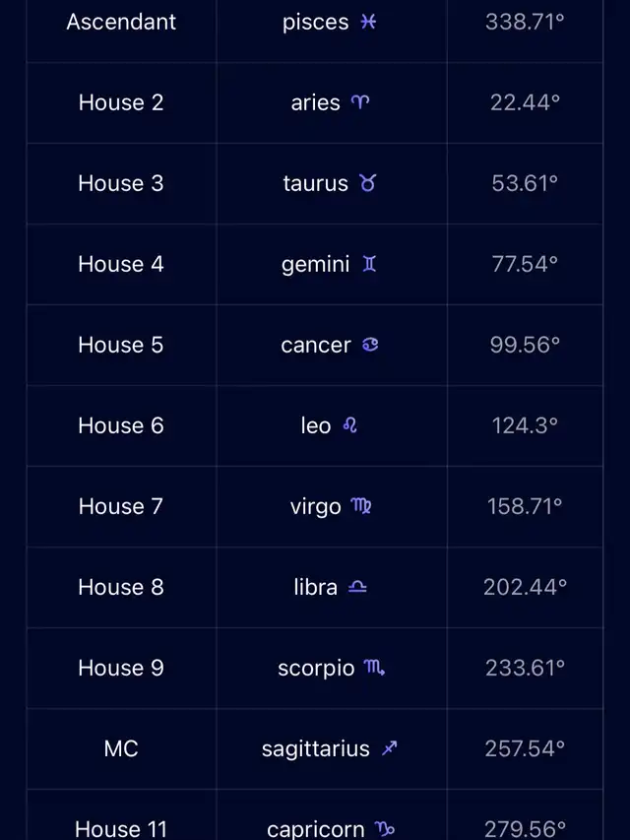Image resolution: width=630 pixels, height=840 pixels.
Task: Click the House 2 label cell
Action: click(x=121, y=102)
